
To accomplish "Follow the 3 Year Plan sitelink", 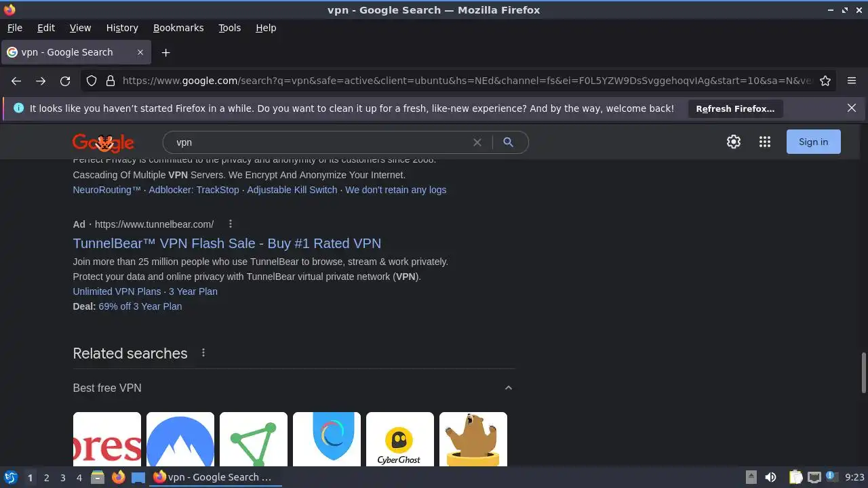I will (x=193, y=291).
